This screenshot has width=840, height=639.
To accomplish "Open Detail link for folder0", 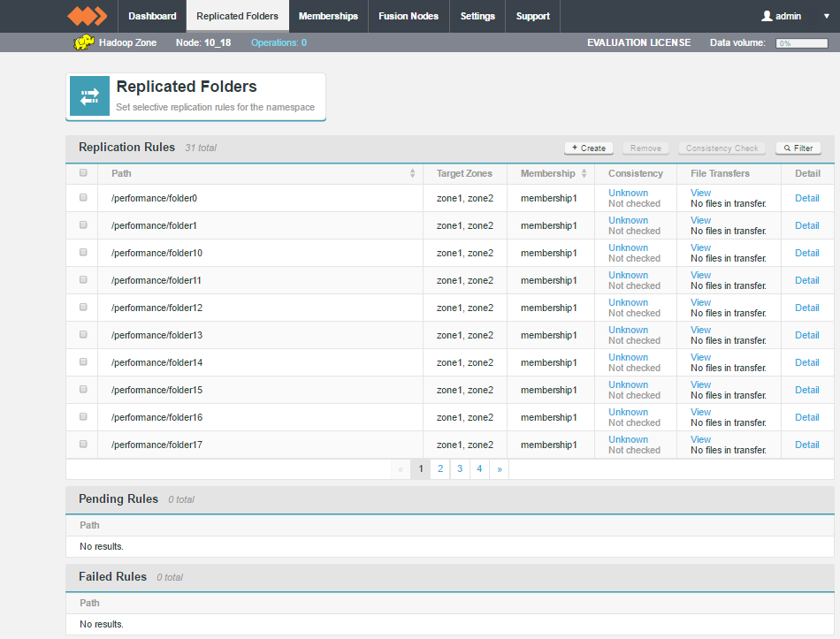I will tap(806, 198).
